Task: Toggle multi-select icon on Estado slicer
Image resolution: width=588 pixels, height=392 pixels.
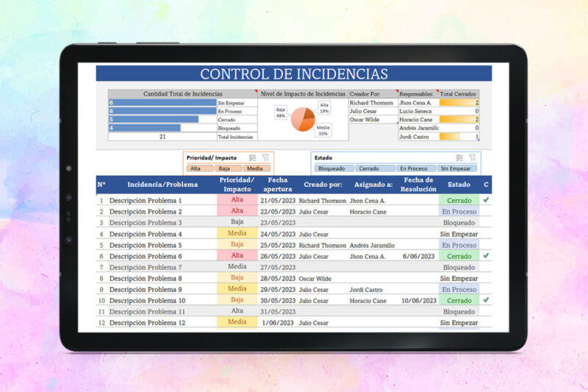Action: point(459,158)
